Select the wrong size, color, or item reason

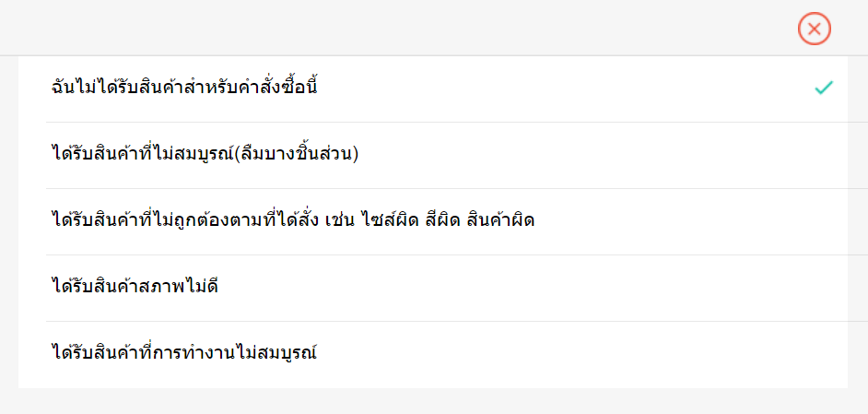(x=293, y=221)
